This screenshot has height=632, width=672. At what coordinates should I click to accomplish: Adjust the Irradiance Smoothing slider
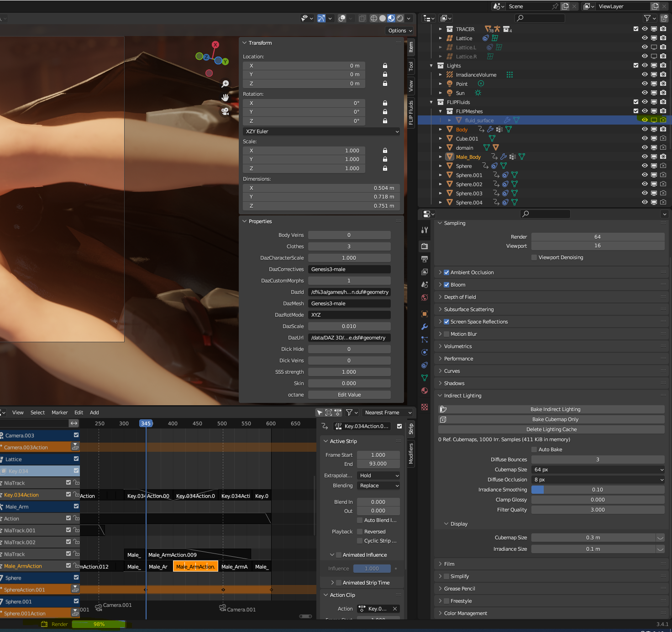coord(598,489)
